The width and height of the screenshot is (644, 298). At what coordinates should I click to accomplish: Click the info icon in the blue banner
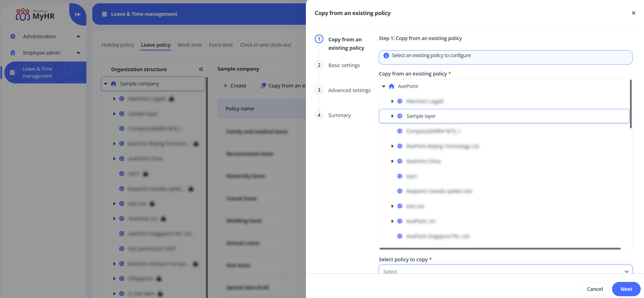pos(386,56)
